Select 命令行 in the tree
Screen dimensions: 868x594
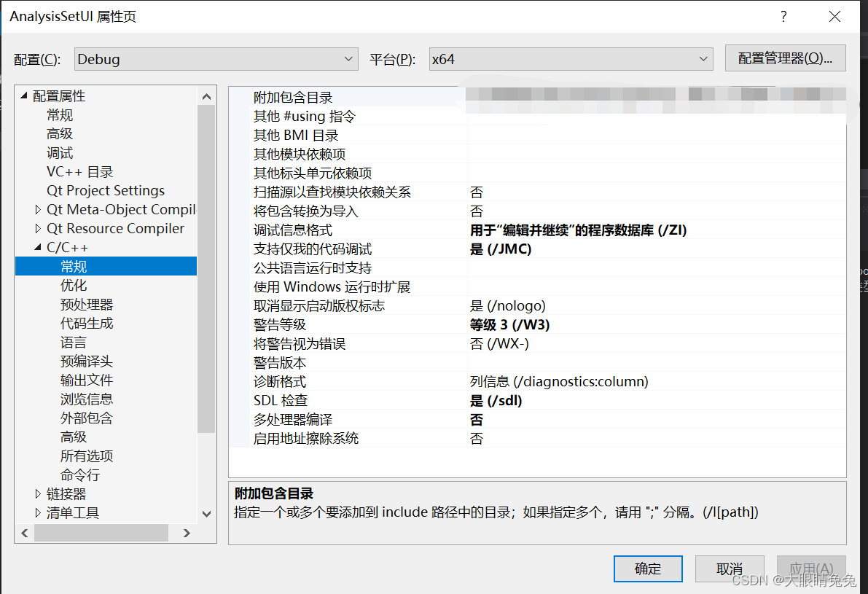80,475
